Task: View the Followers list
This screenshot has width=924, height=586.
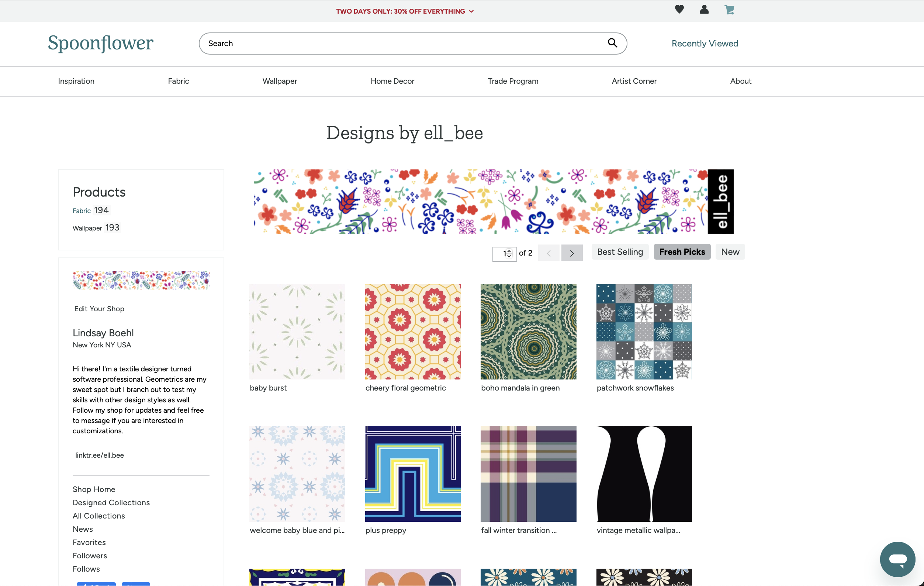Action: pyautogui.click(x=90, y=556)
